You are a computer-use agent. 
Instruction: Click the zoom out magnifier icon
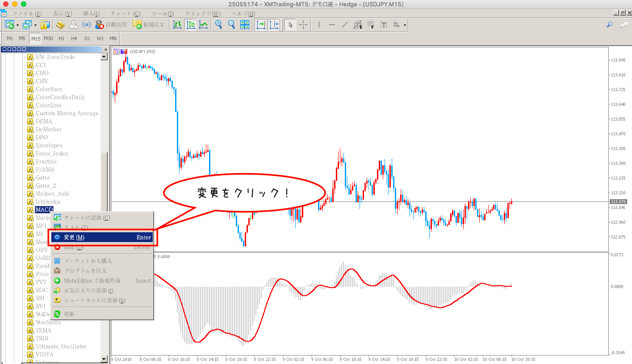[x=231, y=25]
